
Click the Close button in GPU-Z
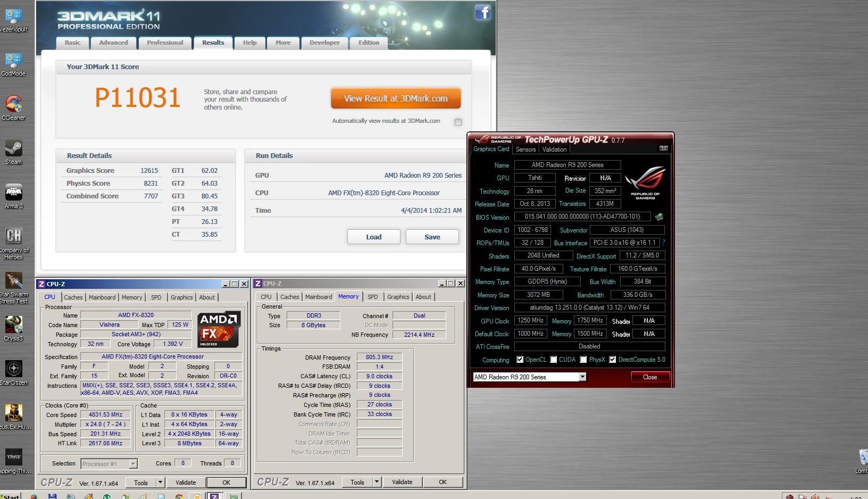[x=650, y=377]
